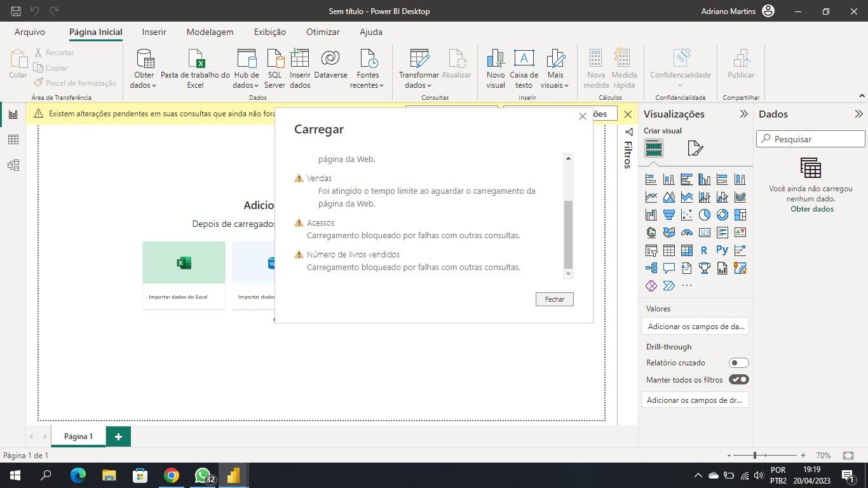Open Model view in left sidebar

(13, 165)
